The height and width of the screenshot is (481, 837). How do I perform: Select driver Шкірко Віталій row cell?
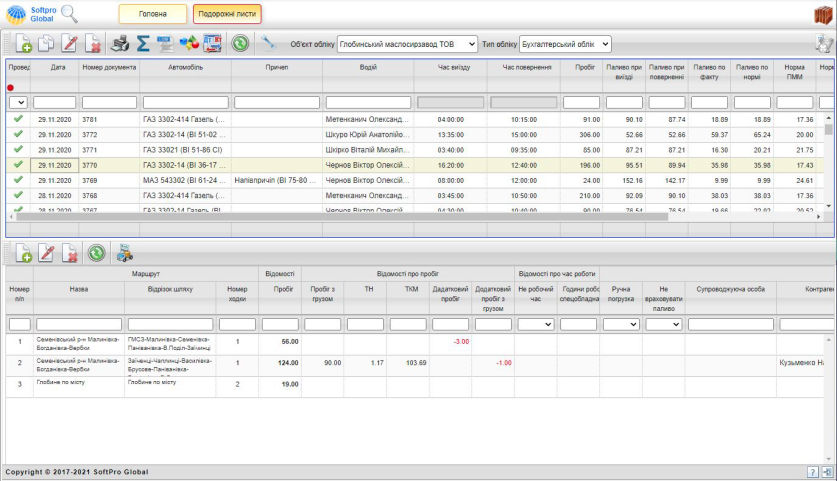[x=368, y=150]
